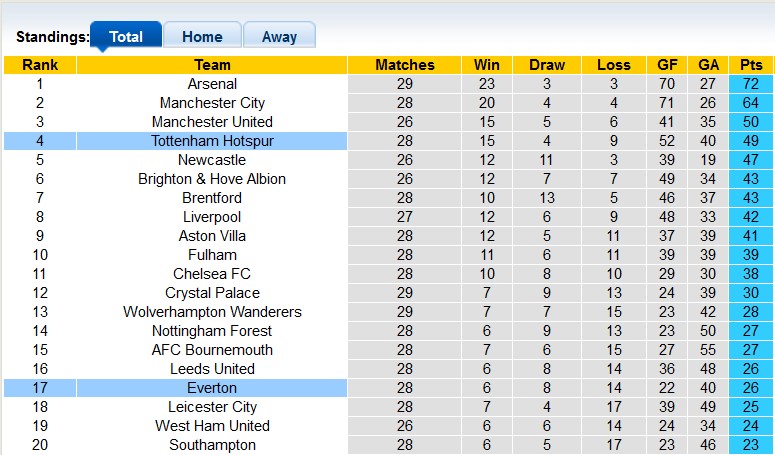Image resolution: width=775 pixels, height=455 pixels.
Task: Click the Matches column header
Action: (x=405, y=65)
